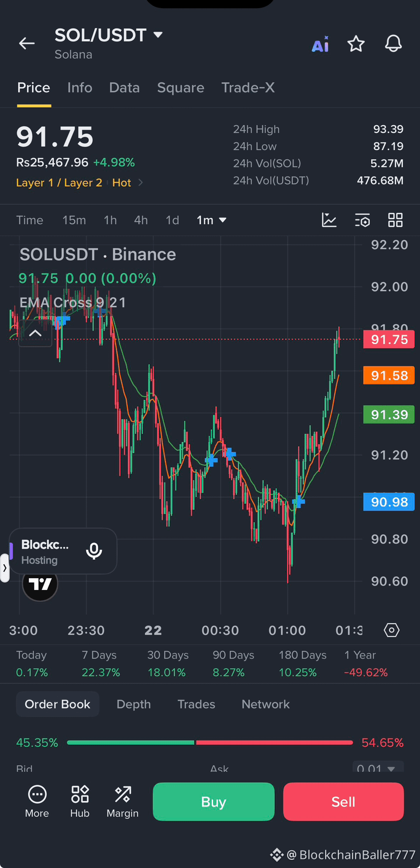Tap the 45.35% bid percentage
Screen dimensions: 420x868
pyautogui.click(x=37, y=743)
